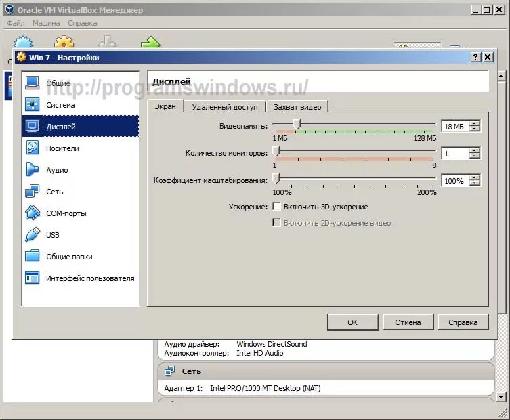Open the Интерфейс пользователя icon

pos(33,278)
